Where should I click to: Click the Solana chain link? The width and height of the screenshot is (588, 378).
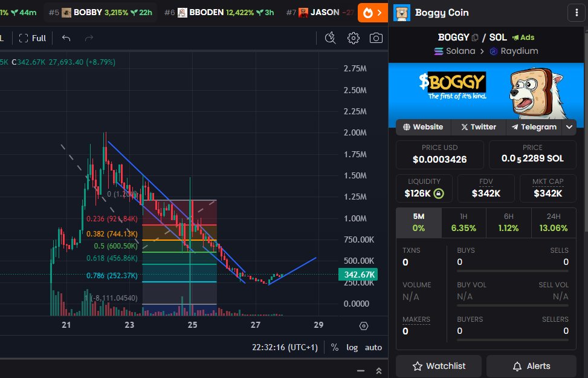pos(454,51)
